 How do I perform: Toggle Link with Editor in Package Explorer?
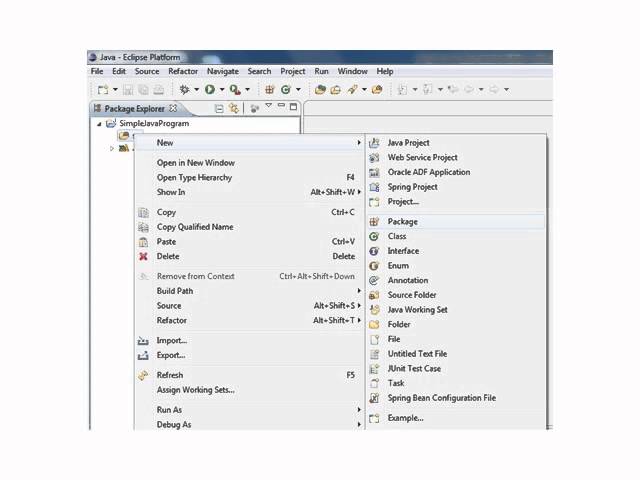(234, 108)
